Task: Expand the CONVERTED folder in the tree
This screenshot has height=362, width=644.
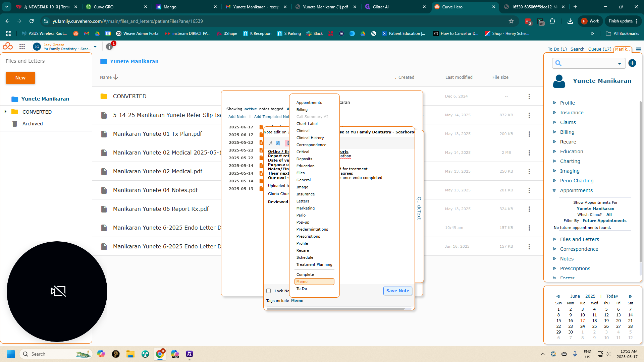Action: [5, 112]
